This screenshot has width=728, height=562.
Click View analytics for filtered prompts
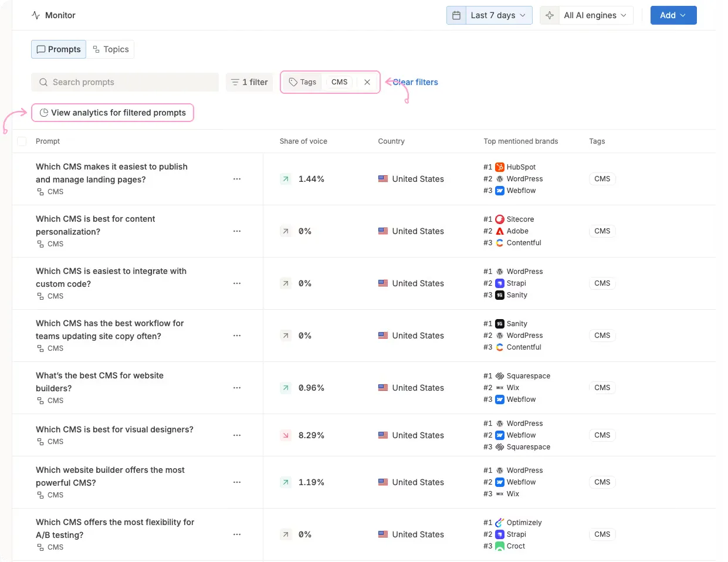(x=113, y=113)
